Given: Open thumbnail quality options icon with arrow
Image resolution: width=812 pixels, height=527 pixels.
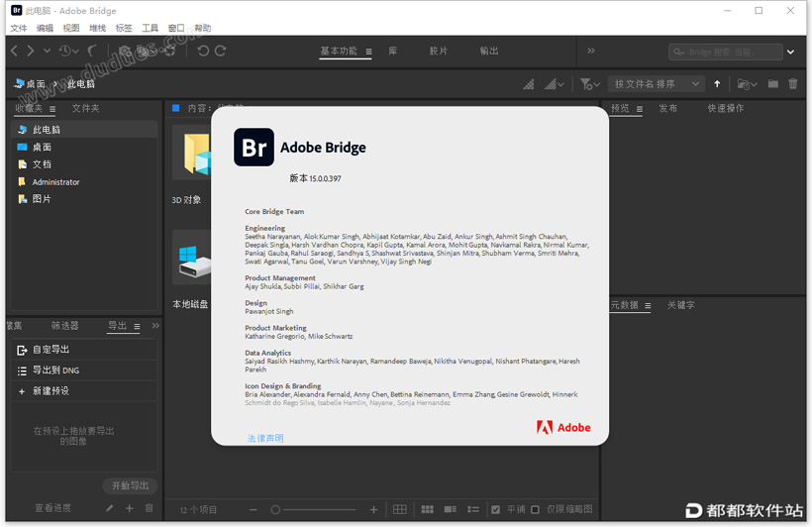Looking at the screenshot, I should pyautogui.click(x=555, y=84).
